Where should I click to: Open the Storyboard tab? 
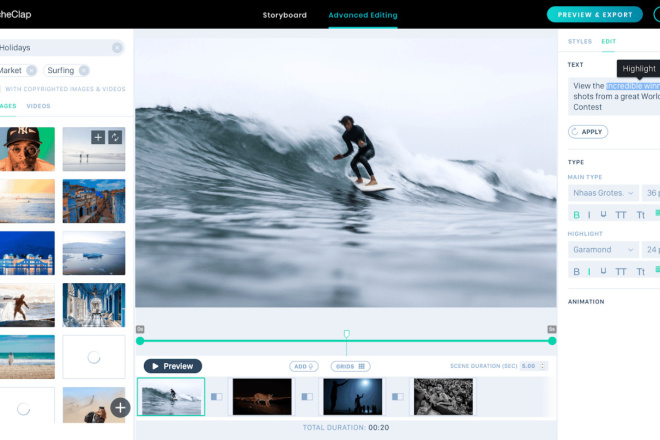click(285, 15)
